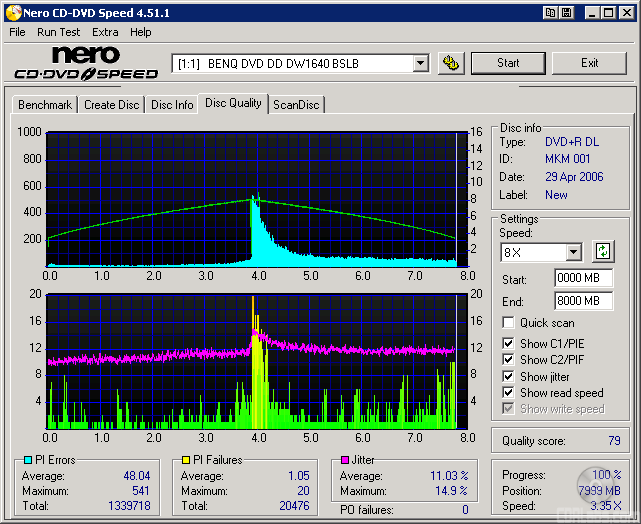The width and height of the screenshot is (641, 524).
Task: Click the magenta Jitter color swatch
Action: [345, 460]
